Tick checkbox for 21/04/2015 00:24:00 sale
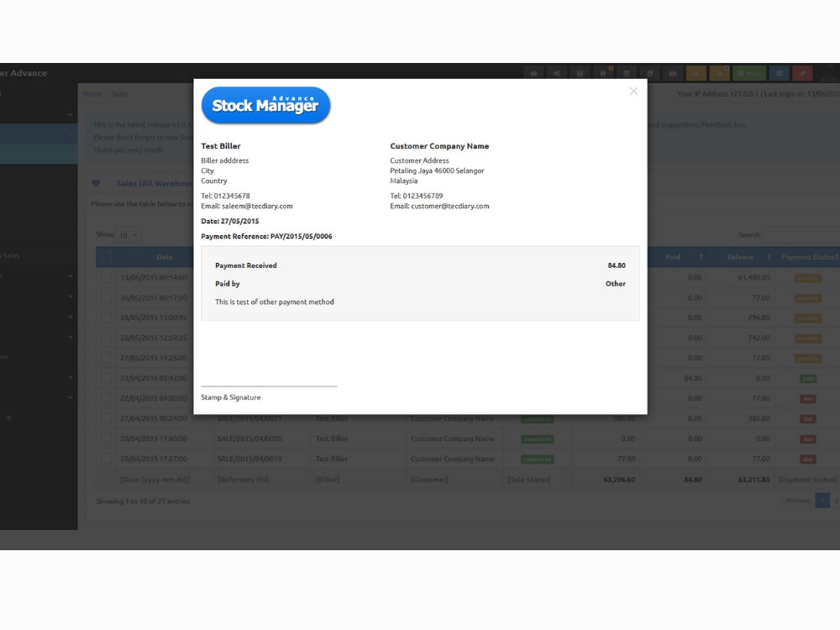This screenshot has width=840, height=630. (106, 418)
